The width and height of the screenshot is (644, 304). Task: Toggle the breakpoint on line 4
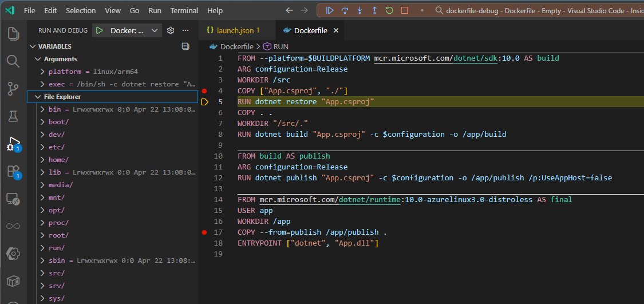pyautogui.click(x=204, y=91)
